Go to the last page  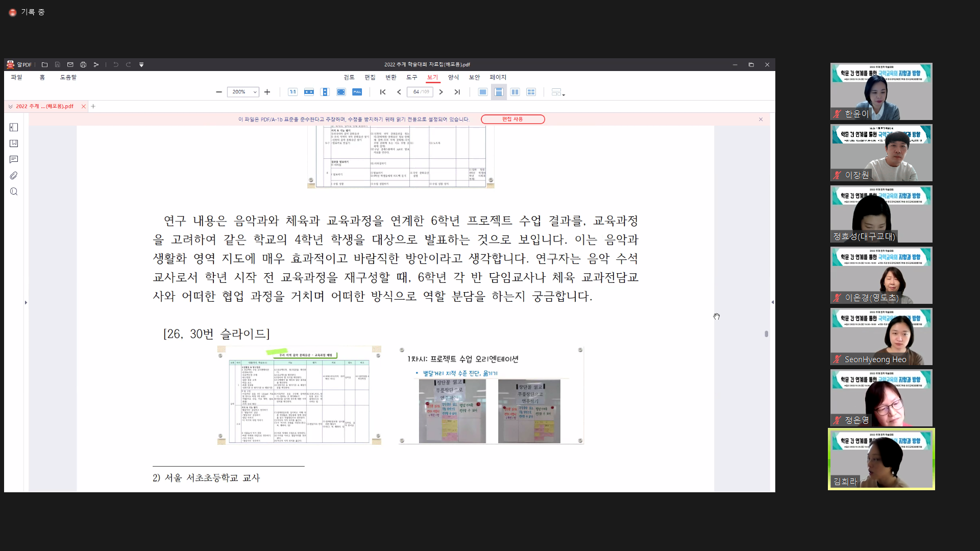click(457, 92)
